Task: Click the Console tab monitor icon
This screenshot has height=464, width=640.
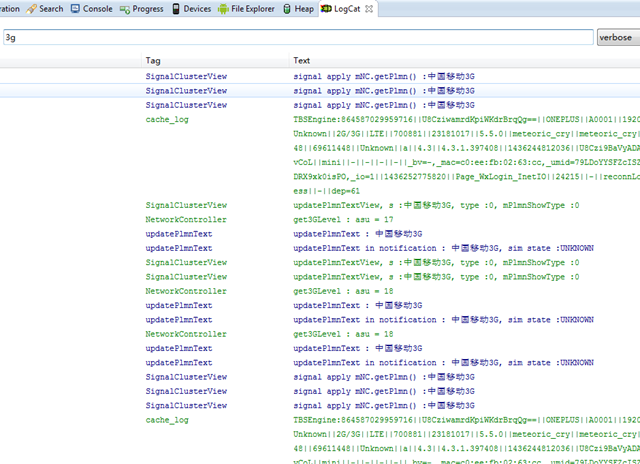Action: tap(75, 9)
